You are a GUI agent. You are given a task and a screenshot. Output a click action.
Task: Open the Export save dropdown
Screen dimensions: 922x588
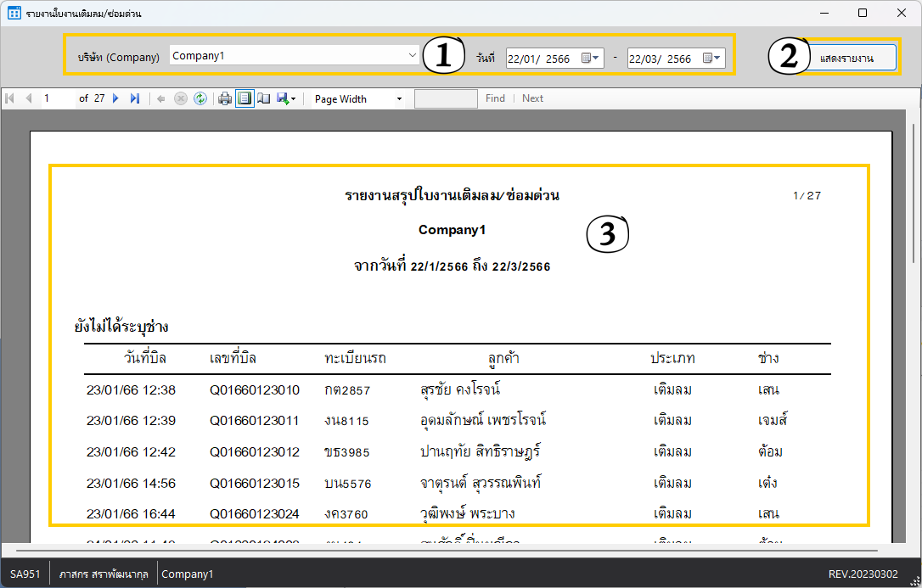[x=286, y=98]
